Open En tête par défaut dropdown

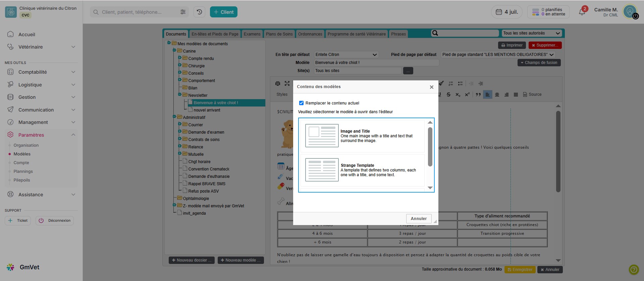click(346, 55)
